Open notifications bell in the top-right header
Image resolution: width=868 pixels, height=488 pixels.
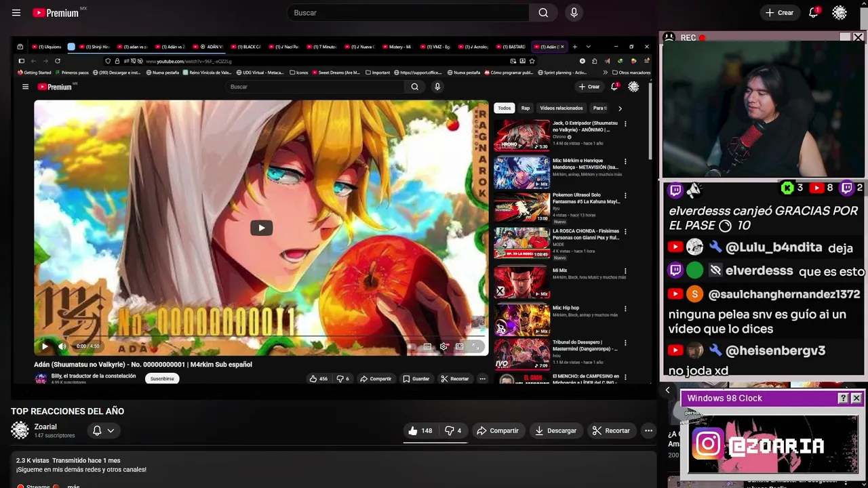[x=814, y=13]
